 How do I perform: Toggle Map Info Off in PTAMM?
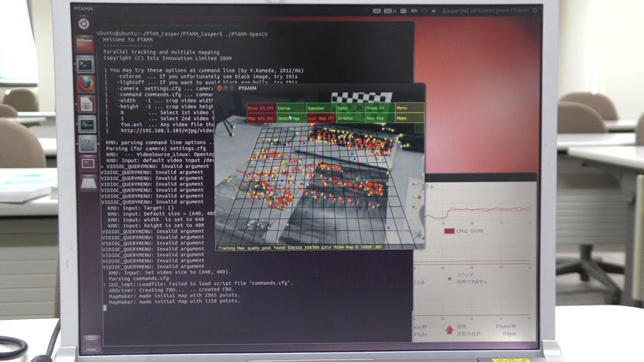[261, 118]
